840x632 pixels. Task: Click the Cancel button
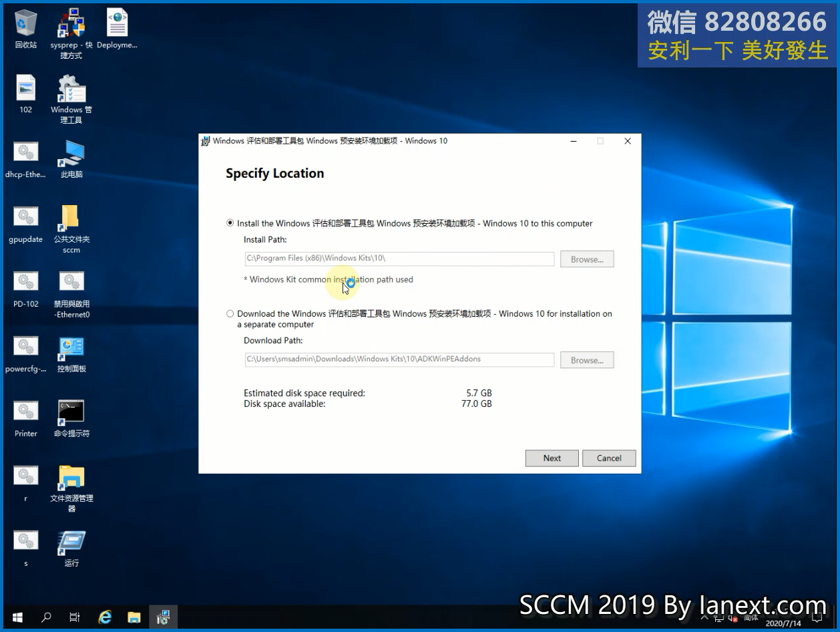[609, 458]
